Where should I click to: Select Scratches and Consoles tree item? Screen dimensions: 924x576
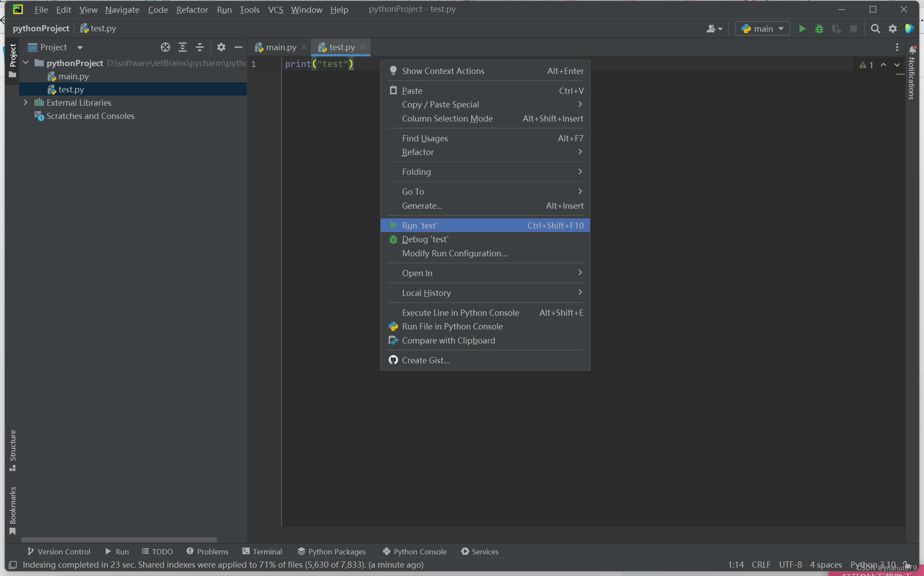click(90, 116)
